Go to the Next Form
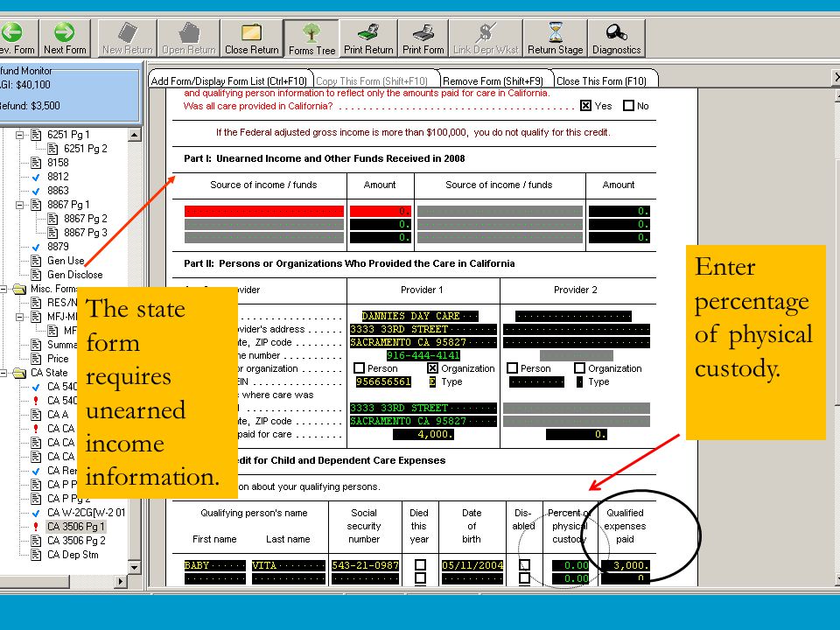 point(65,38)
